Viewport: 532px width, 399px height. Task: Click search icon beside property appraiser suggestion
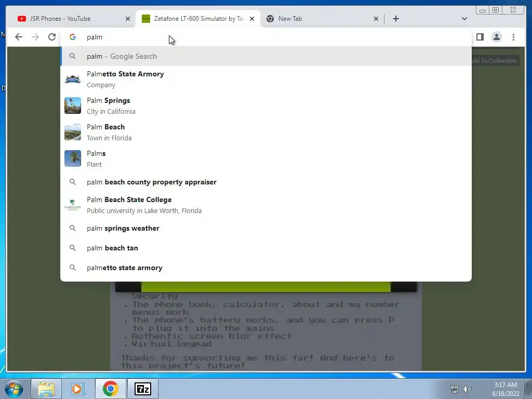pos(73,182)
